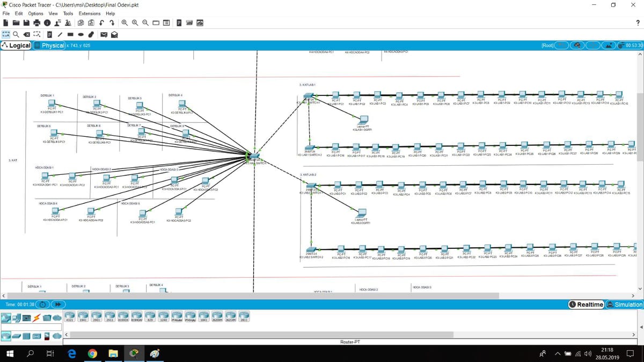Viewport: 644px width, 362px height.
Task: Click the Zoom In magnifier icon
Action: coord(125,23)
